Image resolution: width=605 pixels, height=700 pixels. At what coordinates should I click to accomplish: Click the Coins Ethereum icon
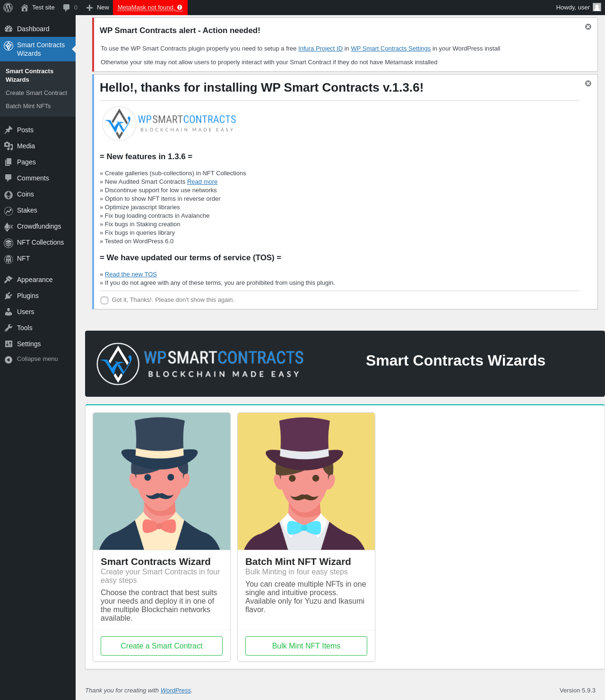(x=9, y=195)
